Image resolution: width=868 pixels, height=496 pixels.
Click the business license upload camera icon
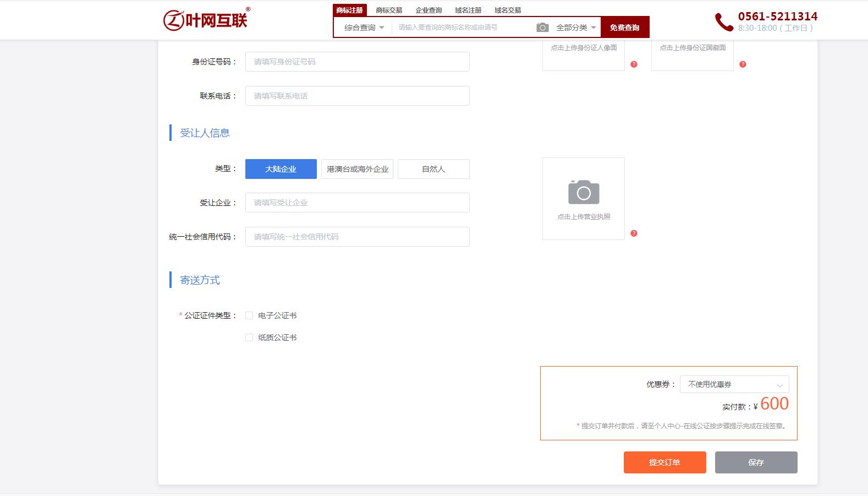click(583, 192)
